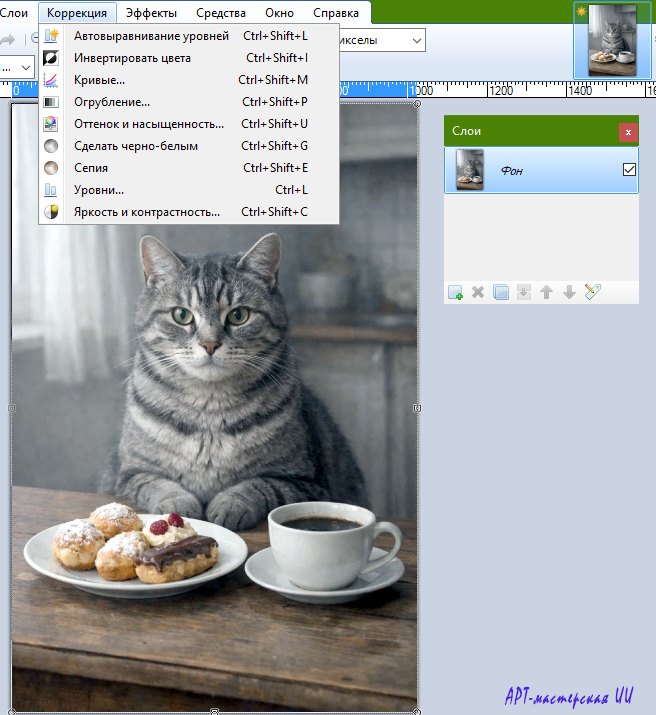Click the Auto-level icon next to Автовыравнивание уровней
656x715 pixels.
51,36
